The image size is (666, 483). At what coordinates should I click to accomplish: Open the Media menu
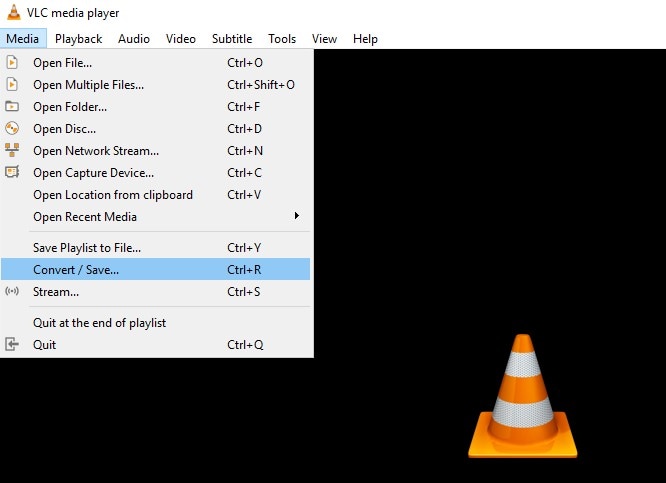click(x=23, y=39)
